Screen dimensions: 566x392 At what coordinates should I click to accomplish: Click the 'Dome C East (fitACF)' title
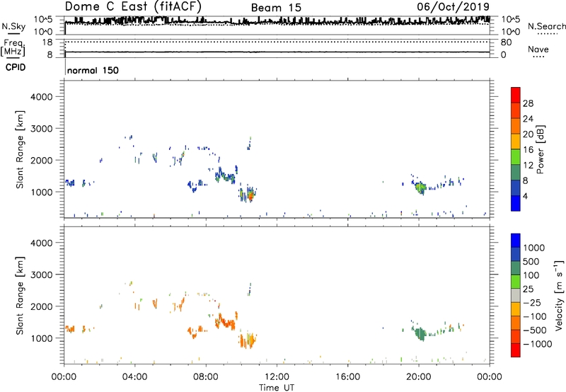click(133, 6)
